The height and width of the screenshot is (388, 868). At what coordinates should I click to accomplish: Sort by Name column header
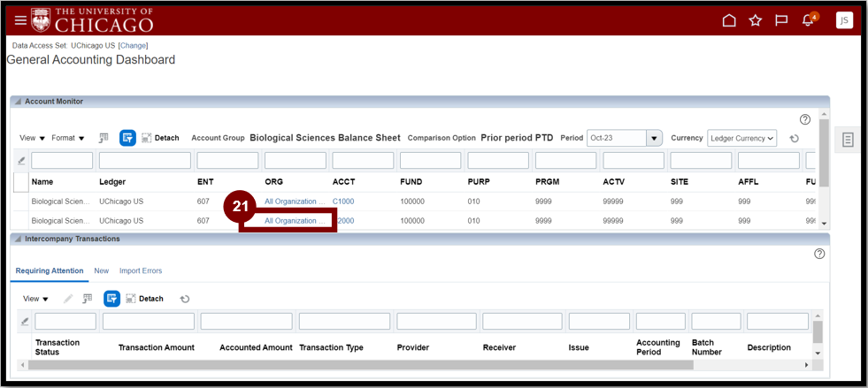tap(42, 182)
